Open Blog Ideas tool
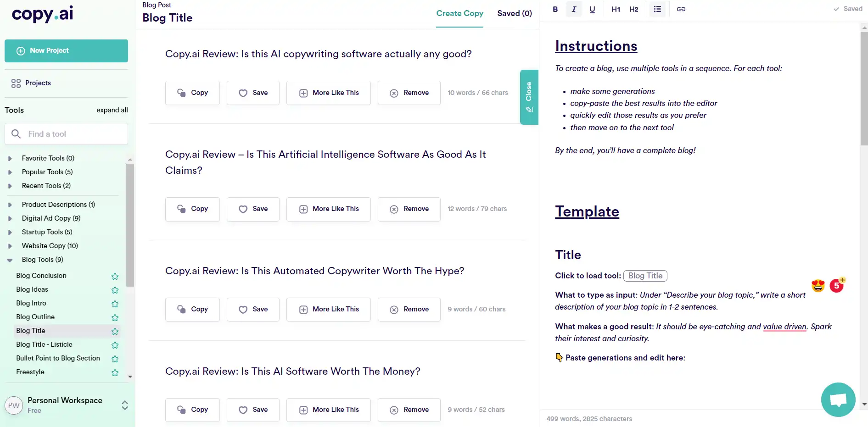The image size is (868, 427). point(32,289)
